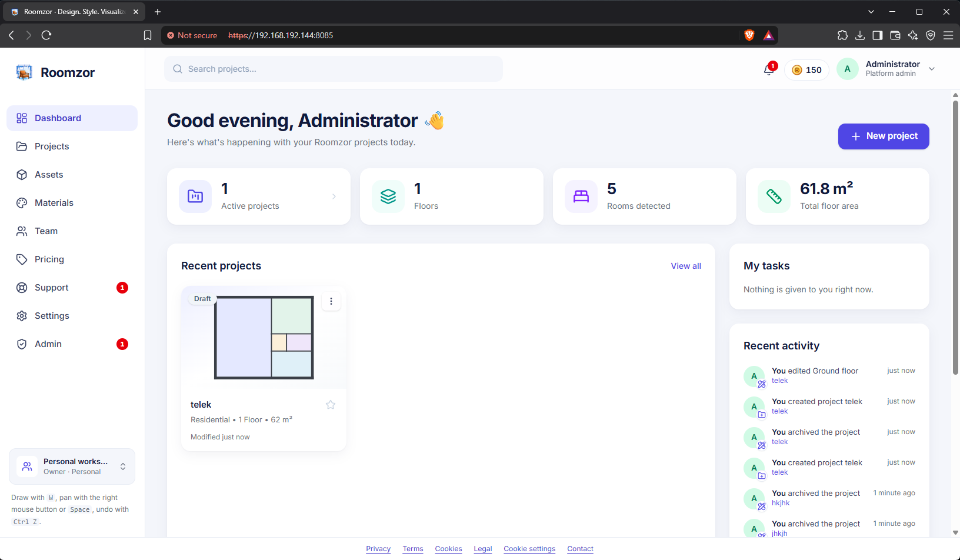Viewport: 960px width, 560px height.
Task: Open browser tab list dropdown arrow
Action: [x=871, y=12]
